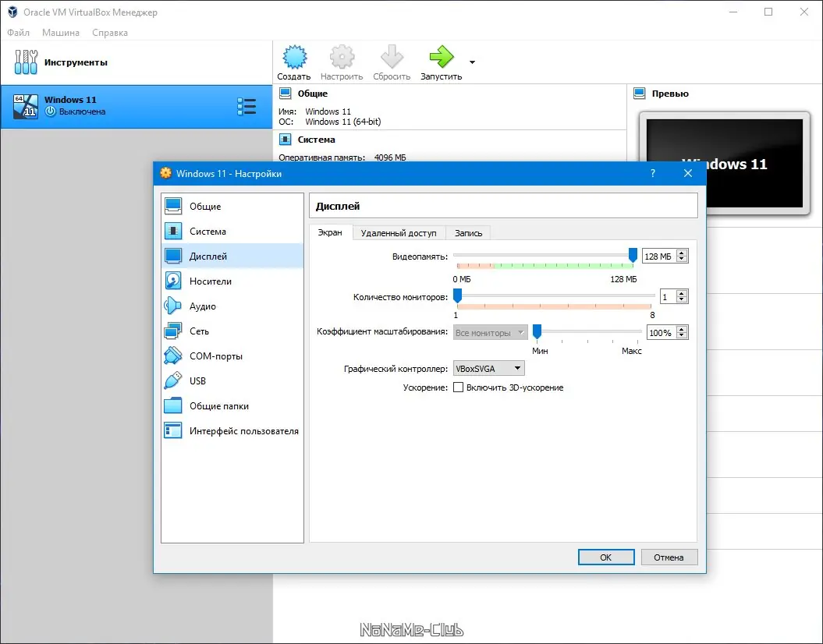Click the Общие section icon in the details pane
This screenshot has width=823, height=644.
click(285, 94)
